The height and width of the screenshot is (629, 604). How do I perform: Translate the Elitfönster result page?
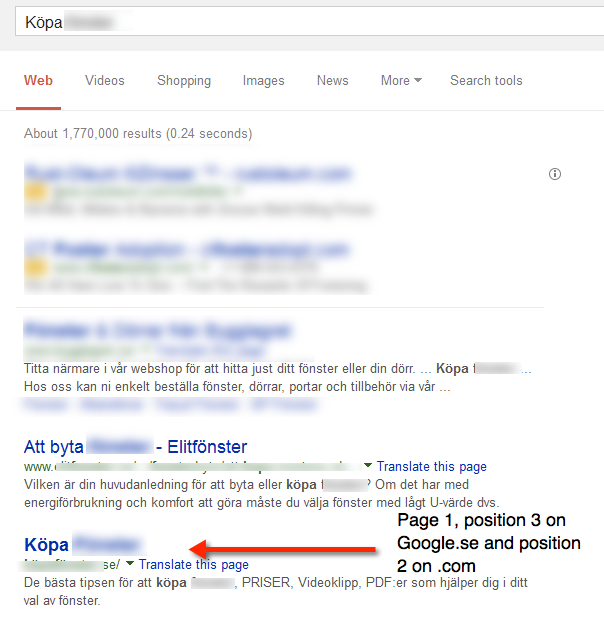point(432,467)
